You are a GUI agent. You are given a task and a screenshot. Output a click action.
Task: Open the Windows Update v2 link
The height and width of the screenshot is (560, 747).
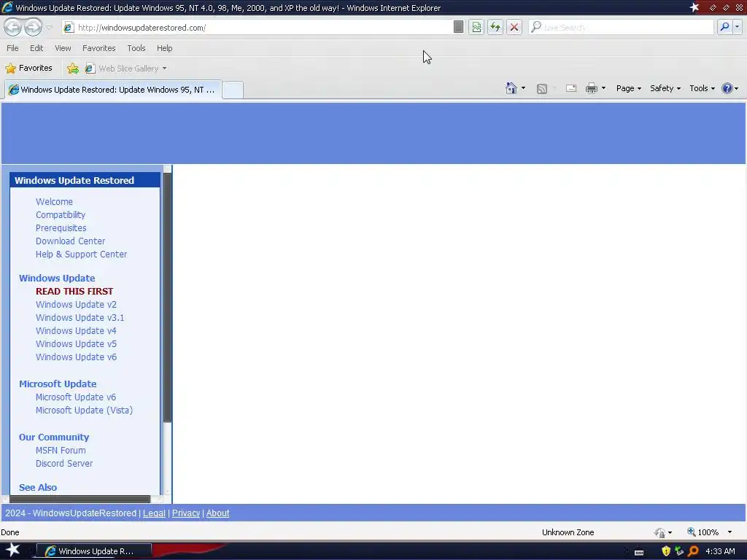point(76,304)
